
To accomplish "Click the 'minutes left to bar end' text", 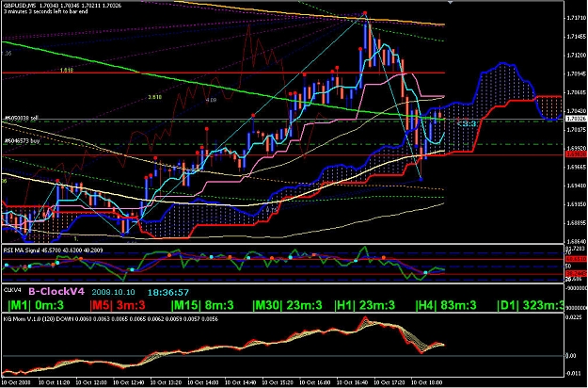I will click(x=45, y=11).
